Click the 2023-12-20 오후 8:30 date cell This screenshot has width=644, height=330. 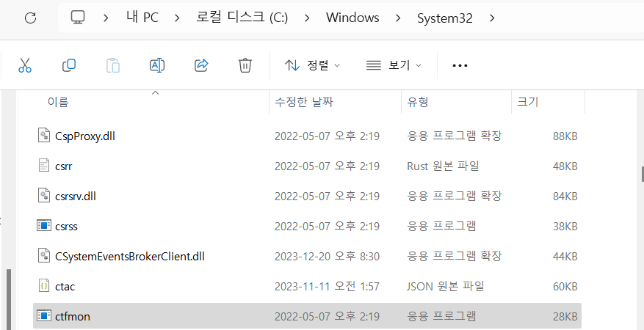point(327,257)
